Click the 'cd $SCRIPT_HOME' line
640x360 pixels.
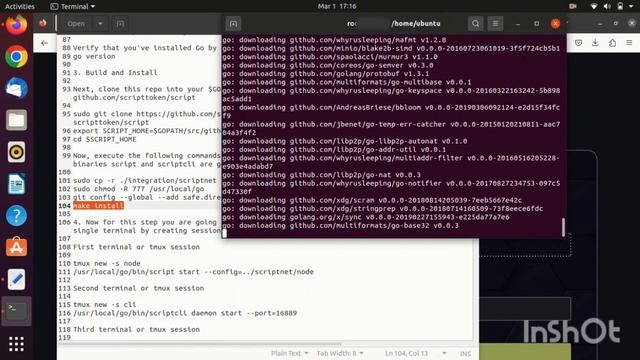[x=104, y=139]
